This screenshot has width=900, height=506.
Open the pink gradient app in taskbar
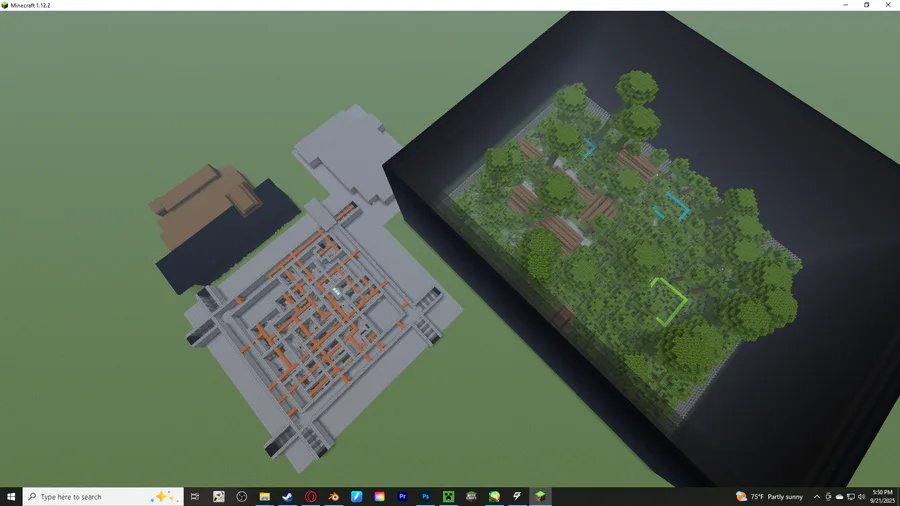click(x=379, y=497)
